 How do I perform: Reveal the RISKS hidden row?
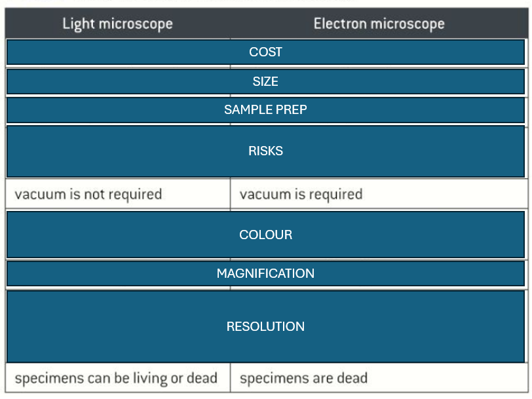(265, 151)
